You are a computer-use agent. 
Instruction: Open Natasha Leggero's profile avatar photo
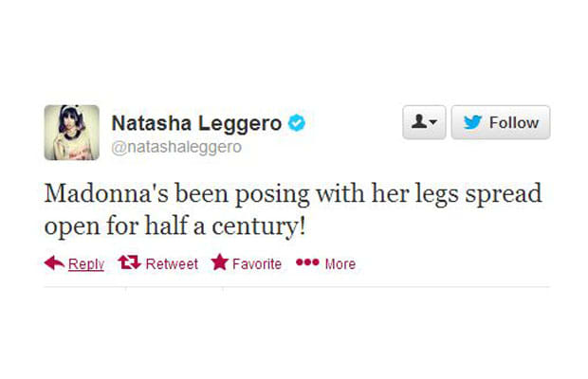click(x=72, y=133)
